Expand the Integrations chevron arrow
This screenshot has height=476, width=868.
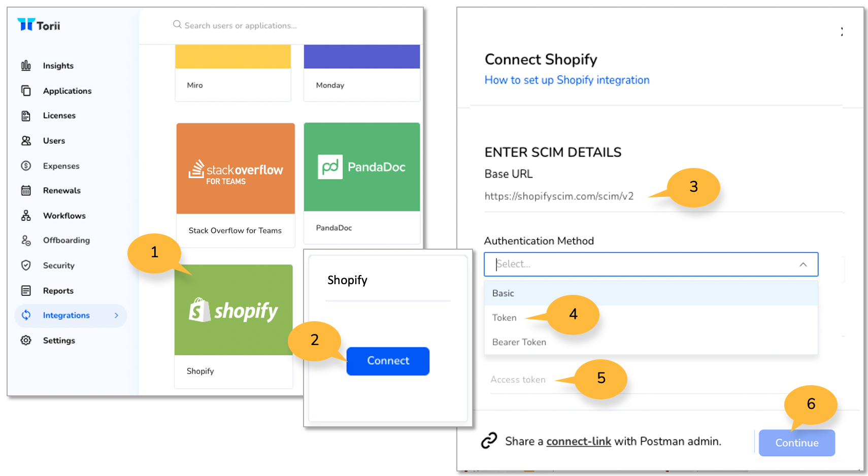pos(116,315)
